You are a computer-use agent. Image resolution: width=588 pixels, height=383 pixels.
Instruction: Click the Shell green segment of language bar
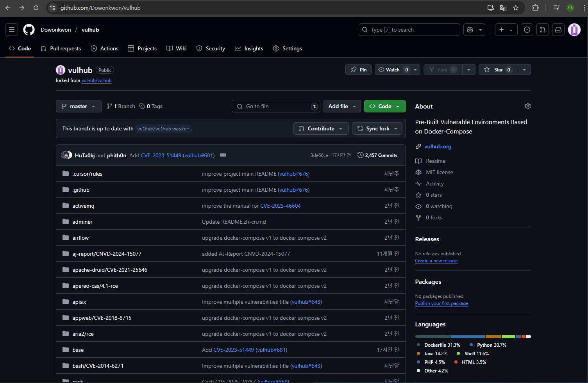pyautogui.click(x=508, y=337)
